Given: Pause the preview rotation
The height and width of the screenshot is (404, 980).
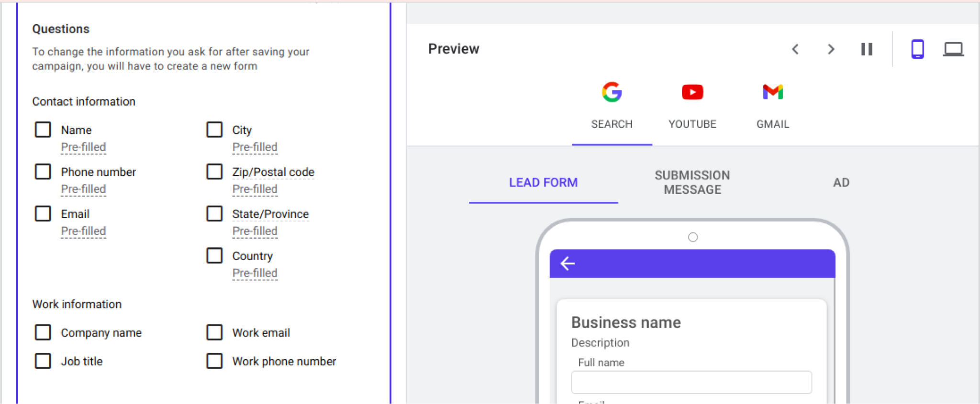Looking at the screenshot, I should click(867, 49).
